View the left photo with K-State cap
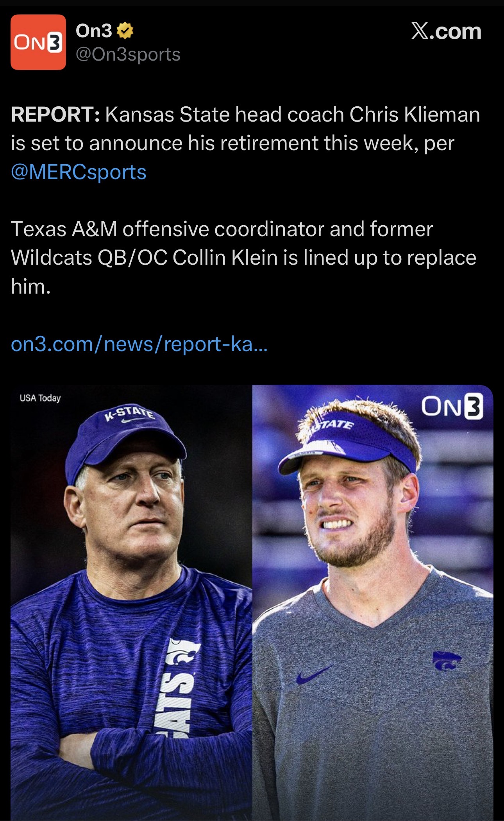Viewport: 504px width, 821px height. click(x=131, y=602)
